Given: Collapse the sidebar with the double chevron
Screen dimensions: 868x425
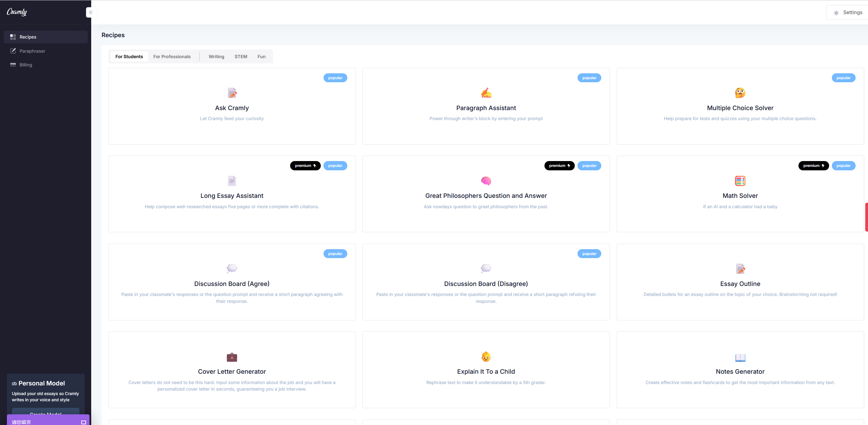Looking at the screenshot, I should click(91, 12).
